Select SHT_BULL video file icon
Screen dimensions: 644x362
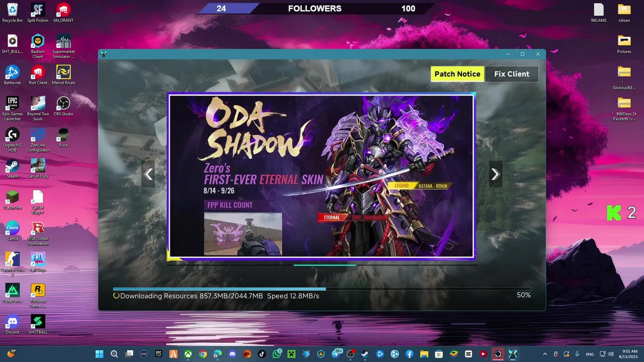click(12, 44)
